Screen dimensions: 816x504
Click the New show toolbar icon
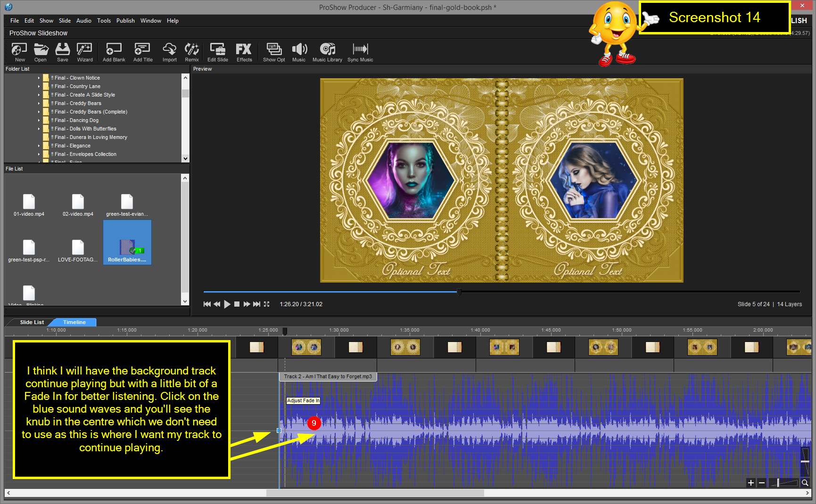pyautogui.click(x=19, y=52)
